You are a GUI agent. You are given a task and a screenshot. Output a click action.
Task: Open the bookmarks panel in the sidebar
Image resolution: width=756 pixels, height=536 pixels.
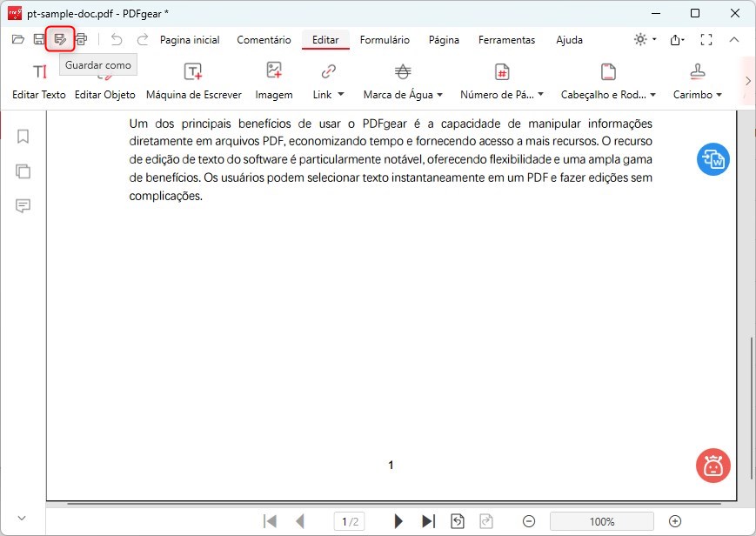coord(23,137)
